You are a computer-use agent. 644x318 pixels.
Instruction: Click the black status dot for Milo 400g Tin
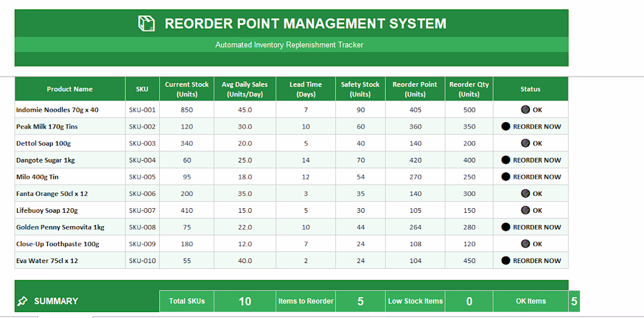click(x=506, y=177)
